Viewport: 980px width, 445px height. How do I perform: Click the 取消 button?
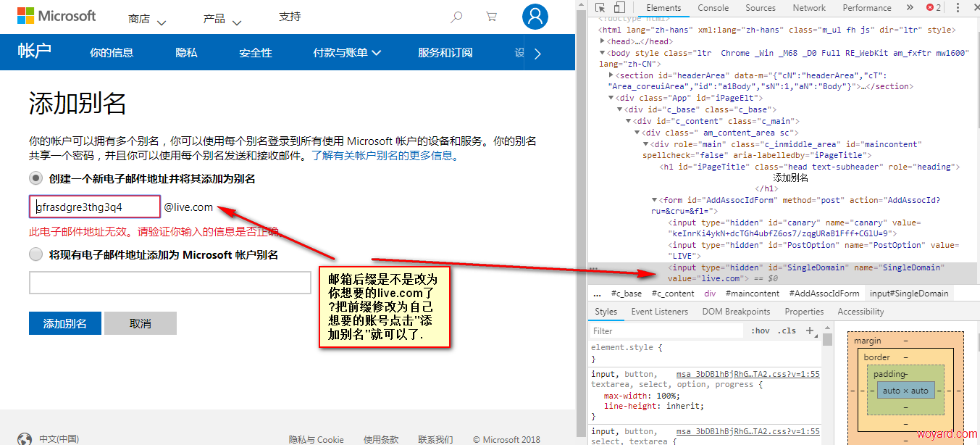pos(141,323)
